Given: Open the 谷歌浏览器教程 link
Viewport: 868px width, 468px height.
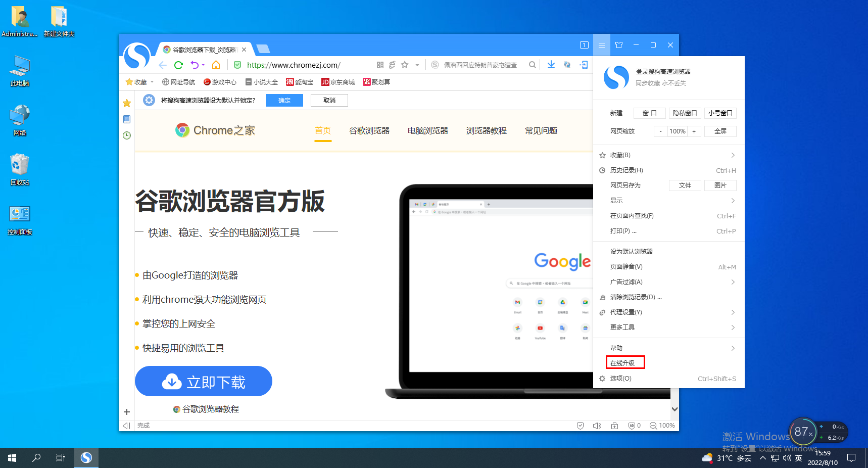Looking at the screenshot, I should (206, 409).
